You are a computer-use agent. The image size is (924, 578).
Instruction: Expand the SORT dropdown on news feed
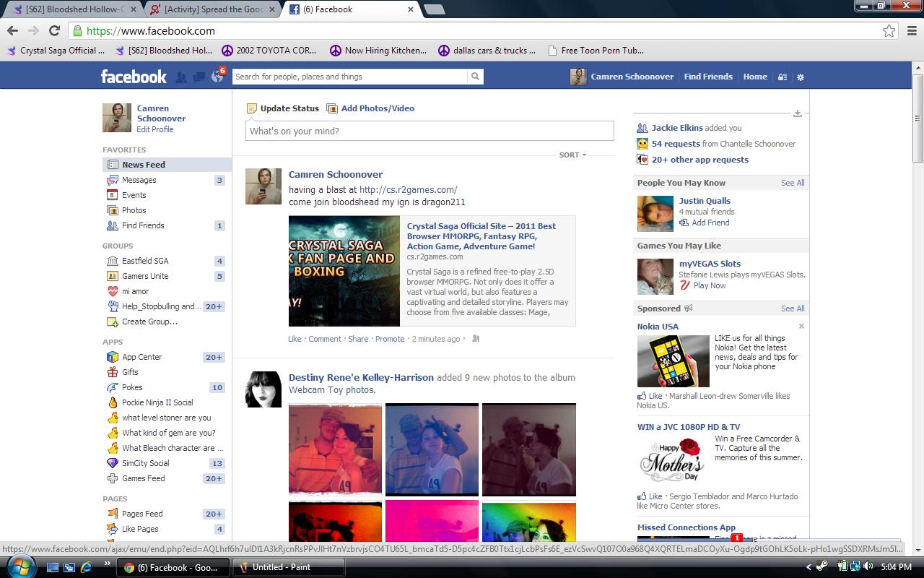pyautogui.click(x=572, y=155)
